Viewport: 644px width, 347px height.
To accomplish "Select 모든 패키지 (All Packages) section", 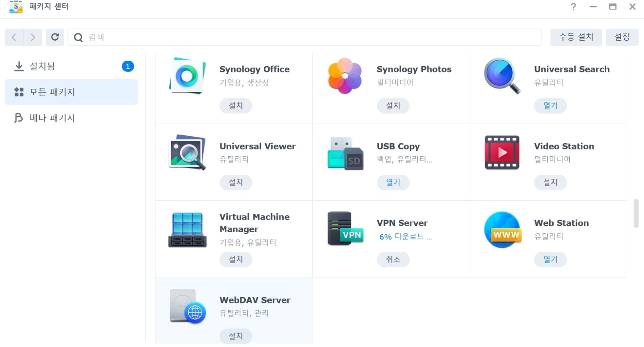I will click(71, 92).
